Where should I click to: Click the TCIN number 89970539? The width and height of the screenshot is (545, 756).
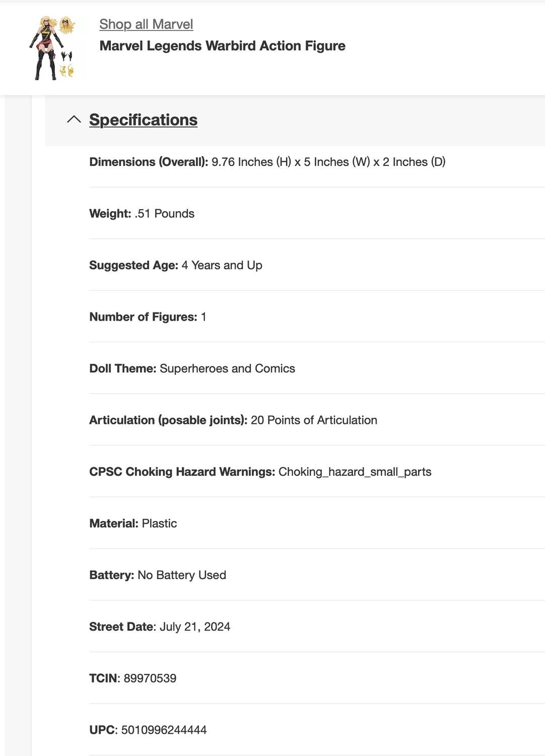click(150, 678)
